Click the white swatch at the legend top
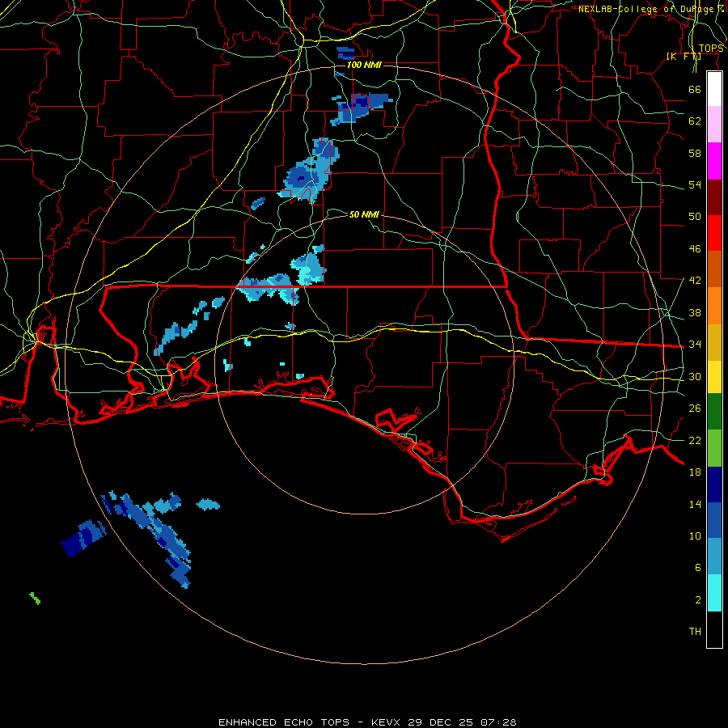This screenshot has width=728, height=728. pos(714,89)
